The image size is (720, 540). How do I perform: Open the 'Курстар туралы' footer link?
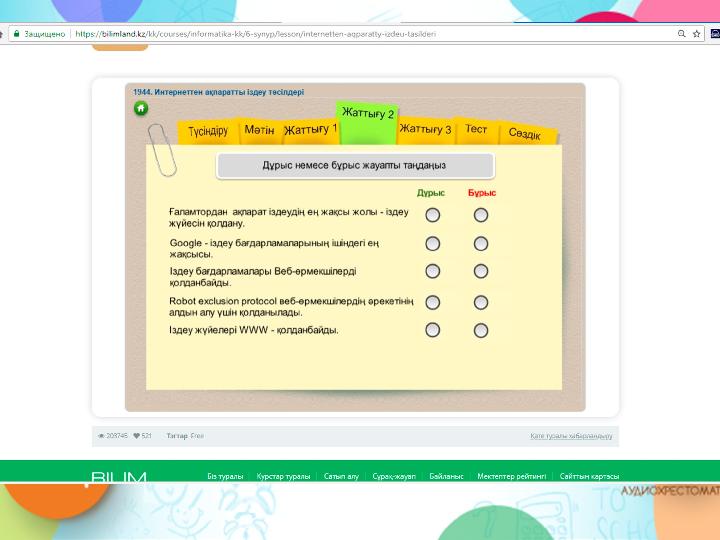283,476
